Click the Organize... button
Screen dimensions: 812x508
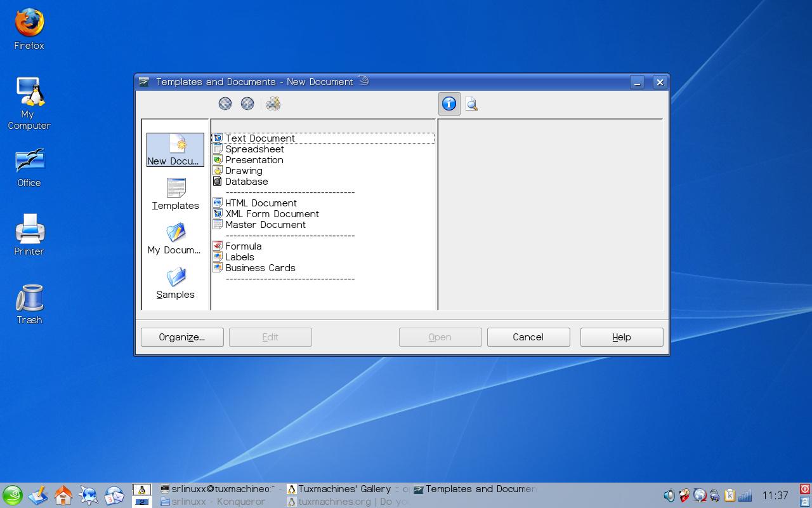pos(182,337)
